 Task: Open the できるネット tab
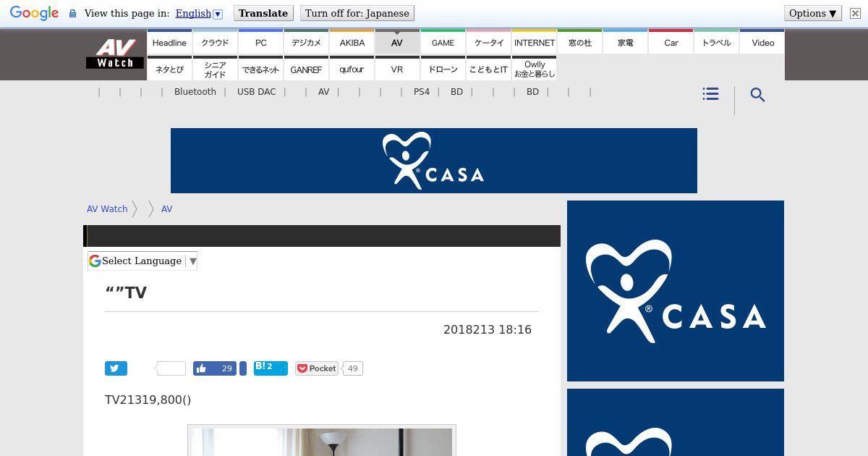point(260,69)
